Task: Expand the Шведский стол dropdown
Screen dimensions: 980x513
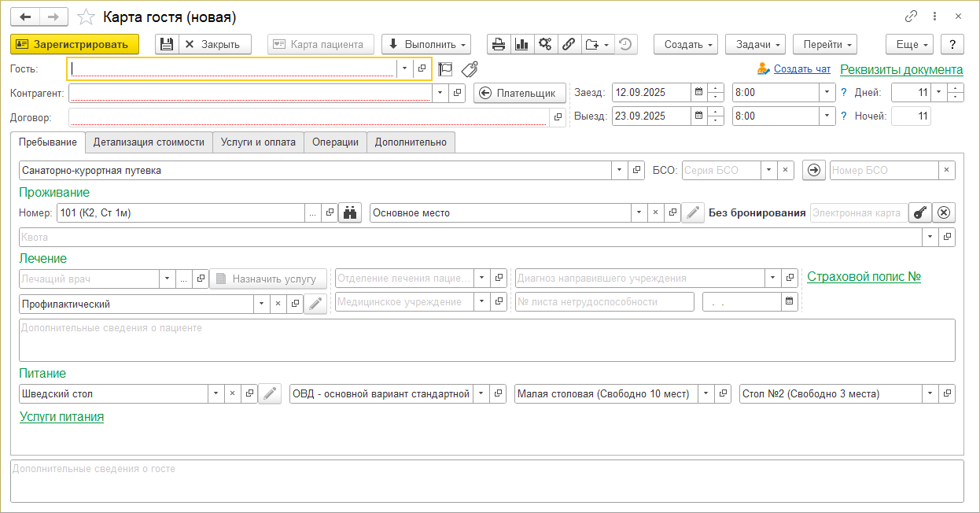Action: tap(216, 393)
